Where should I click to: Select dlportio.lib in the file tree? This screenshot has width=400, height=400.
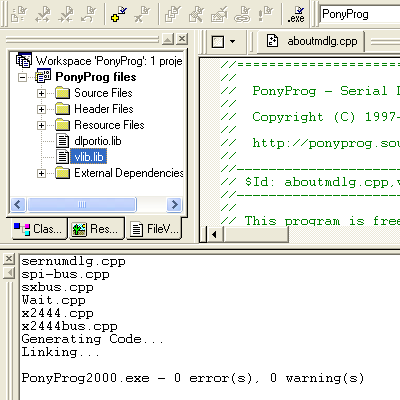tap(98, 141)
